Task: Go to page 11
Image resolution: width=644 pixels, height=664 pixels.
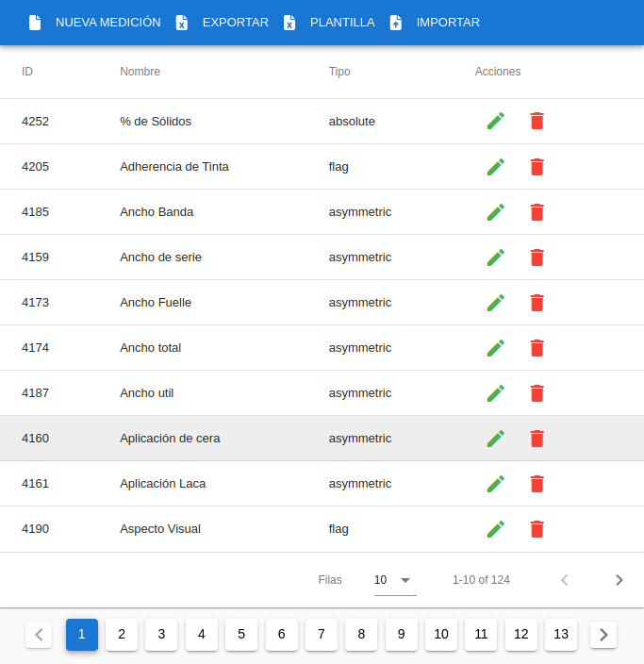Action: click(481, 635)
